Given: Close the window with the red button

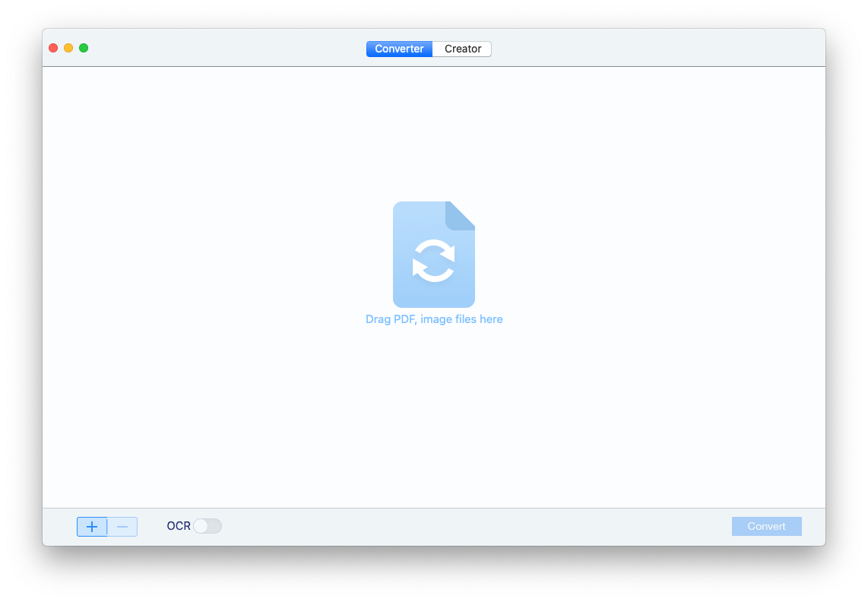Looking at the screenshot, I should [53, 48].
